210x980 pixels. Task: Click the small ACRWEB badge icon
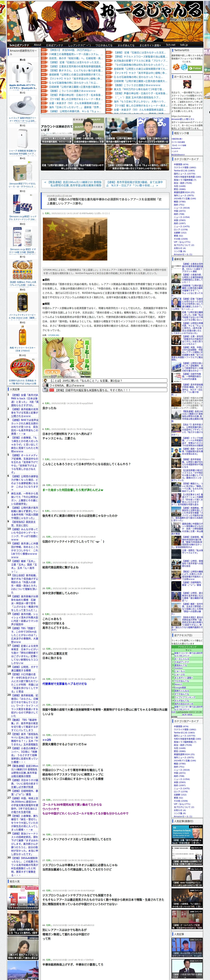coord(174,717)
